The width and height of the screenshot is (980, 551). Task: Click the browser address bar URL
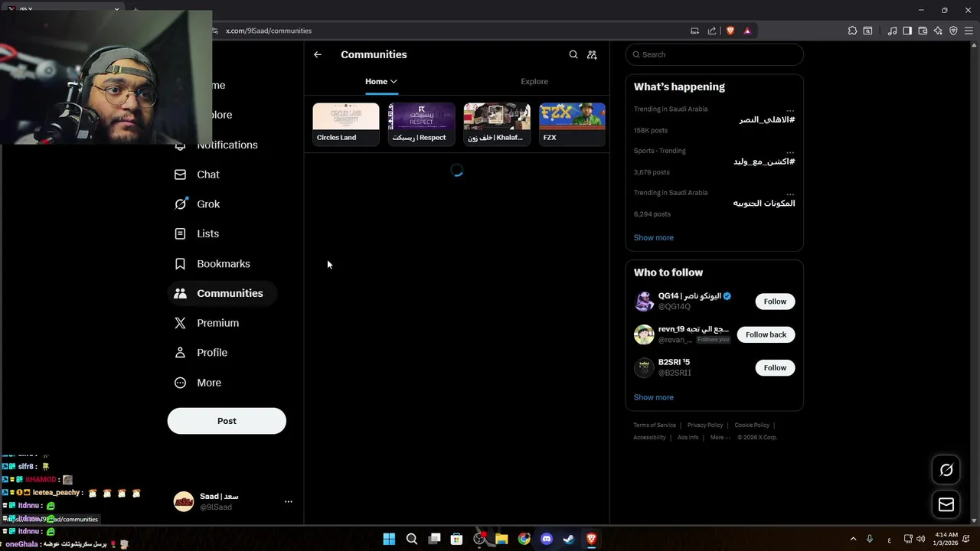point(269,31)
